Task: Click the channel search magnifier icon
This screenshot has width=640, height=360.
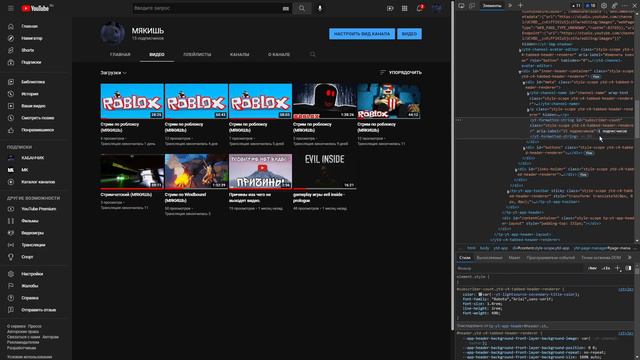Action: coord(313,54)
